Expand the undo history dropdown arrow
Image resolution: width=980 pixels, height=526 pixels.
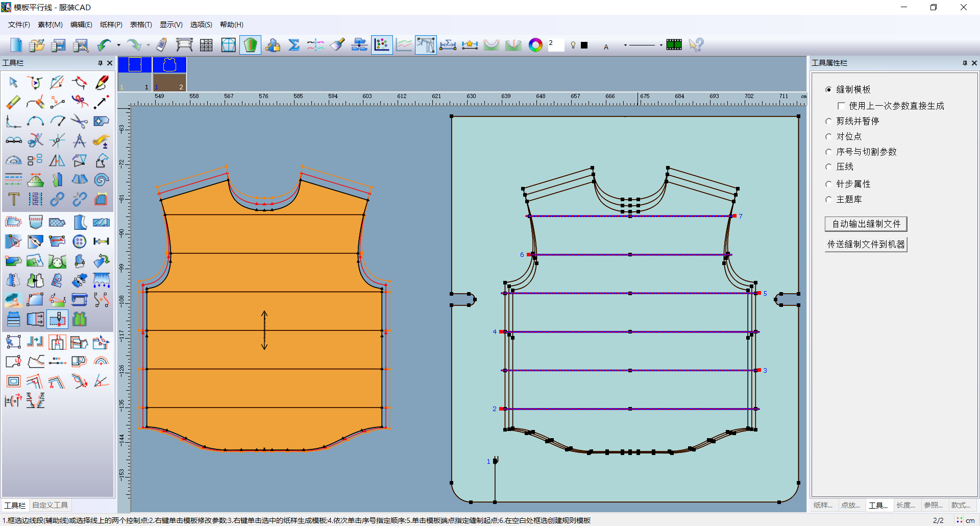tap(118, 45)
